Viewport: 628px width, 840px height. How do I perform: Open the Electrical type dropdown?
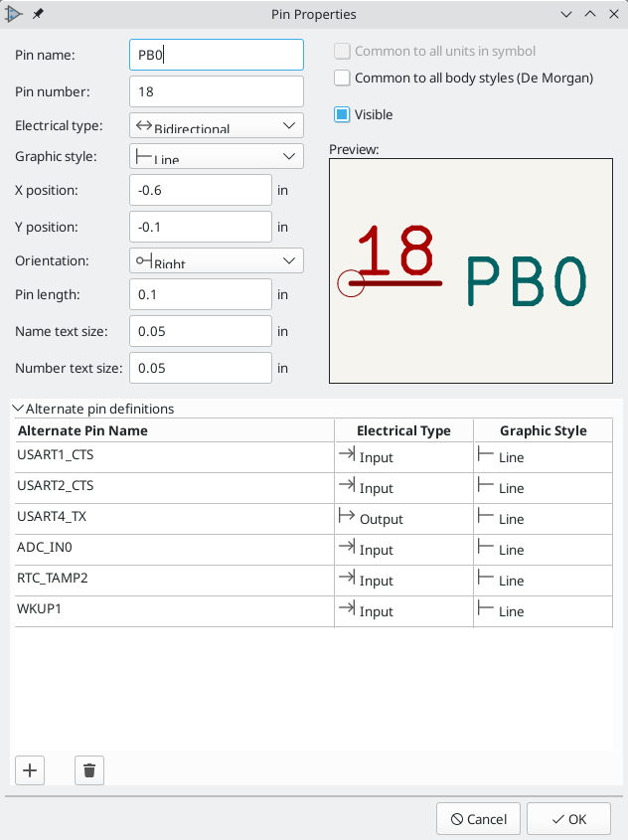[216, 125]
